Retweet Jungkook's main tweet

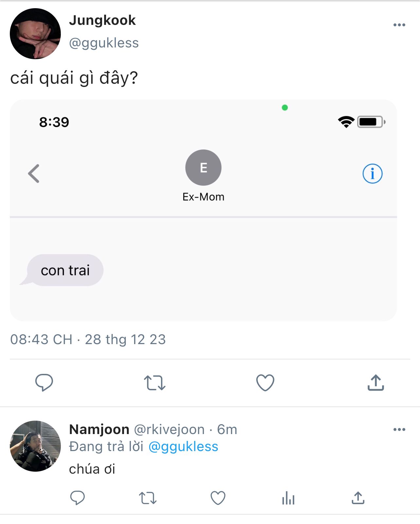click(x=154, y=383)
